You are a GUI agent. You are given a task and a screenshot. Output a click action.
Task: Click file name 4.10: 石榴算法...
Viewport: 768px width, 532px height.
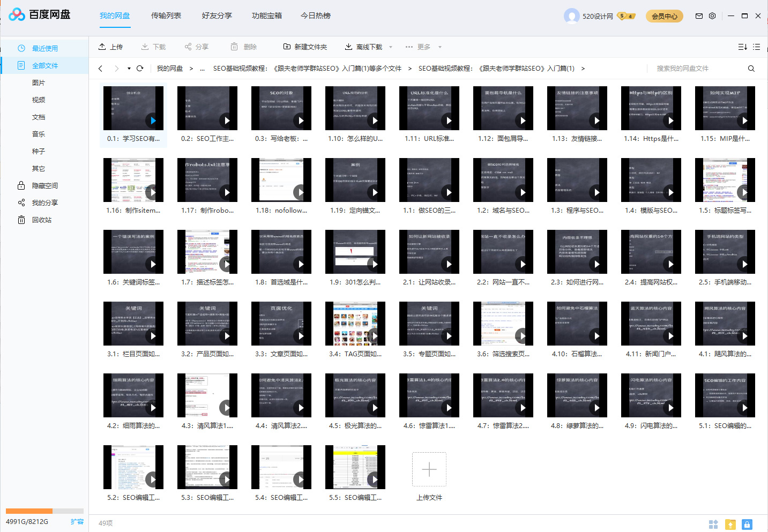pos(577,354)
